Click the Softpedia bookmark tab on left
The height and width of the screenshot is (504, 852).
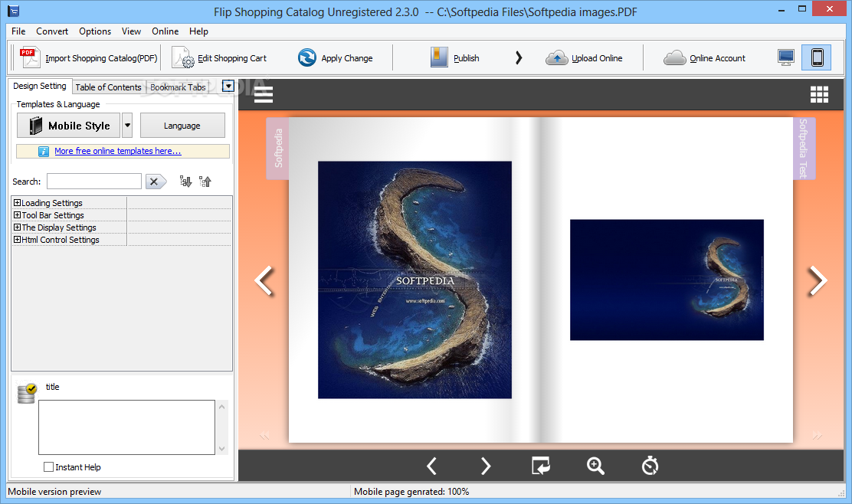(x=277, y=149)
